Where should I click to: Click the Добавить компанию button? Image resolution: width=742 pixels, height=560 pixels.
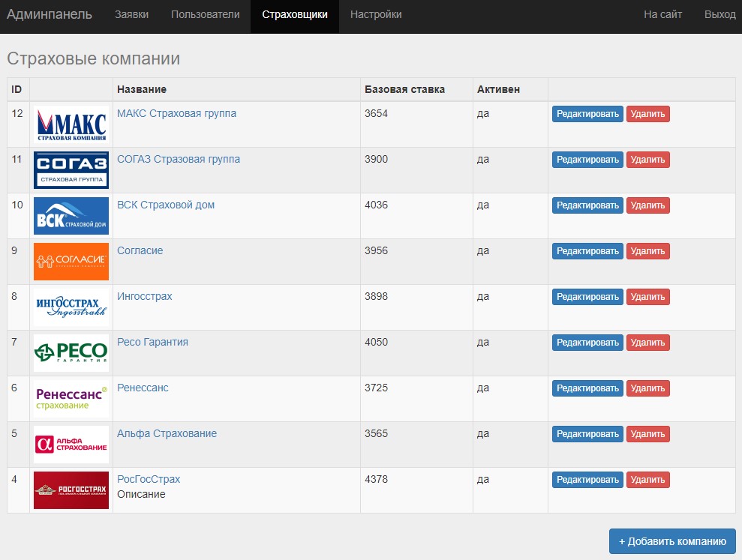pyautogui.click(x=672, y=541)
